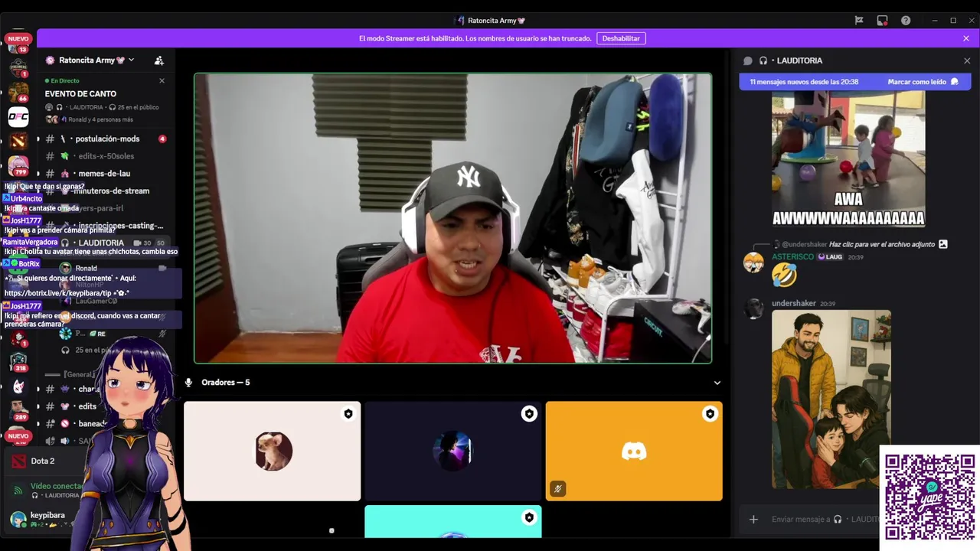Collapse the General channel category
The image size is (980, 551).
69,375
